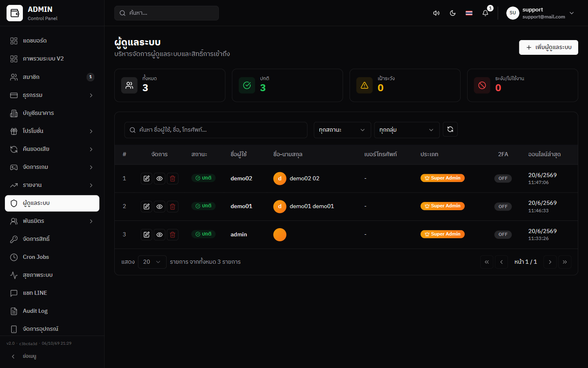Open notifications bell icon

coord(485,13)
